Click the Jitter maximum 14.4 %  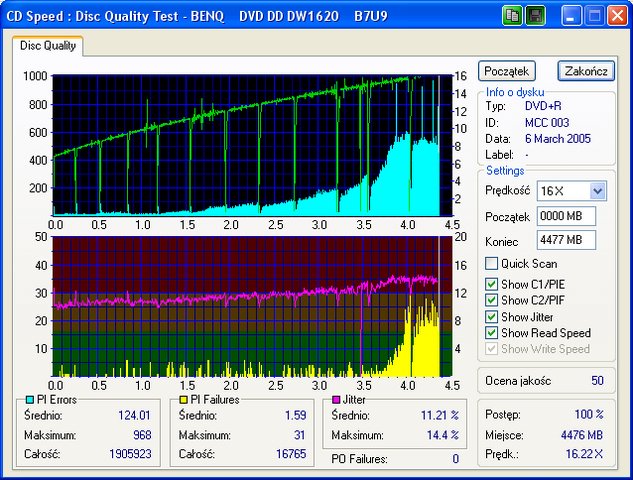(x=443, y=435)
